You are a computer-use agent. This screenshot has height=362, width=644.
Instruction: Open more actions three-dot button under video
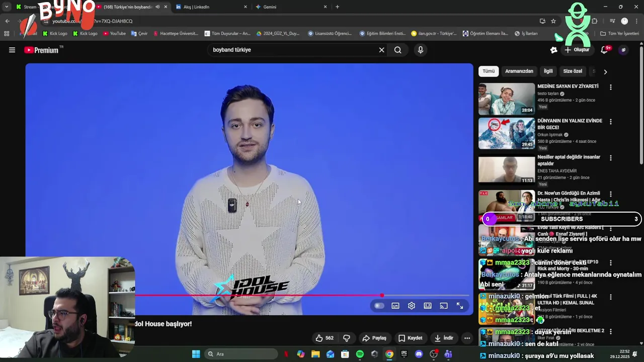click(467, 338)
